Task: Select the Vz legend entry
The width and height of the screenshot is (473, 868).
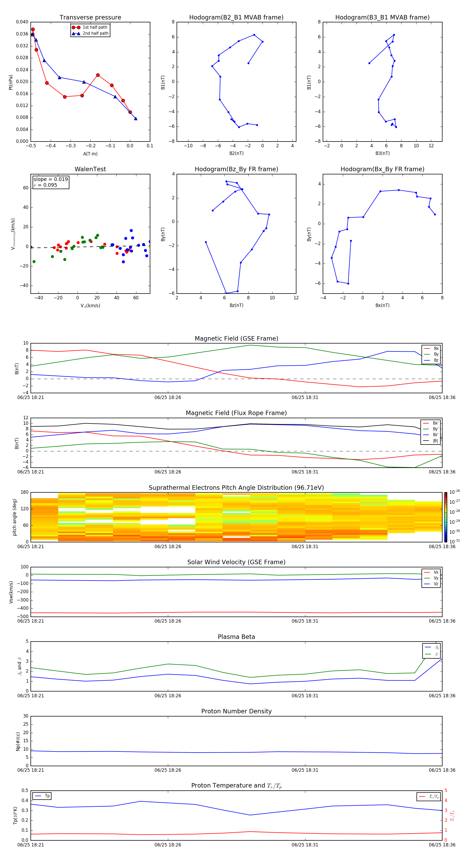Action: coord(431,584)
